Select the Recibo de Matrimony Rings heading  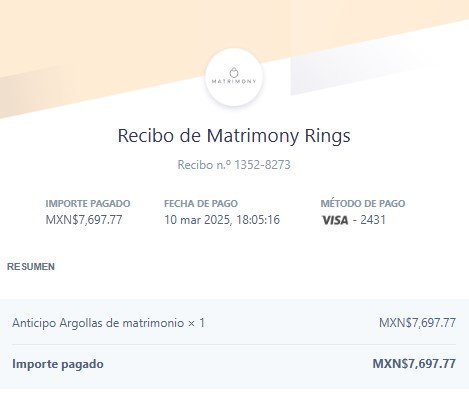click(234, 135)
